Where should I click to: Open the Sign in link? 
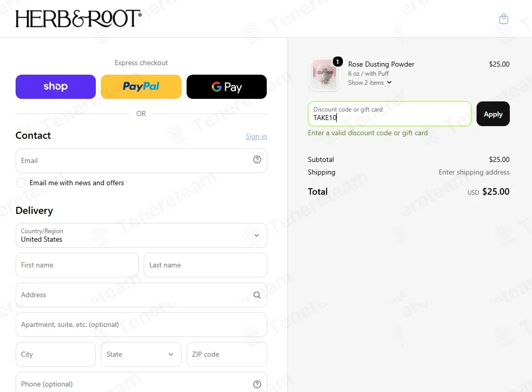[256, 136]
